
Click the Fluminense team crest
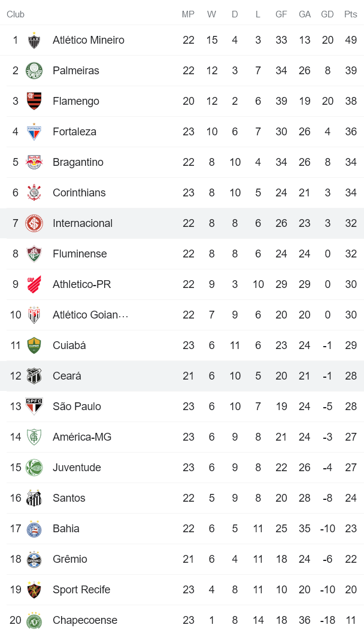34,254
